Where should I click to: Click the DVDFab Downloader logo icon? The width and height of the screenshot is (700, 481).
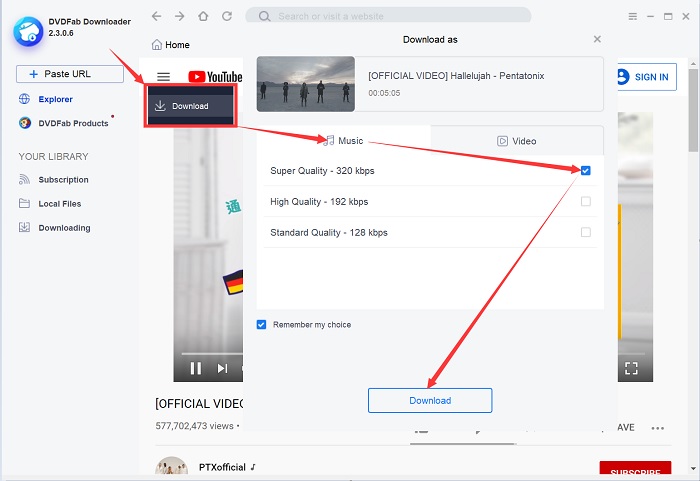point(28,31)
